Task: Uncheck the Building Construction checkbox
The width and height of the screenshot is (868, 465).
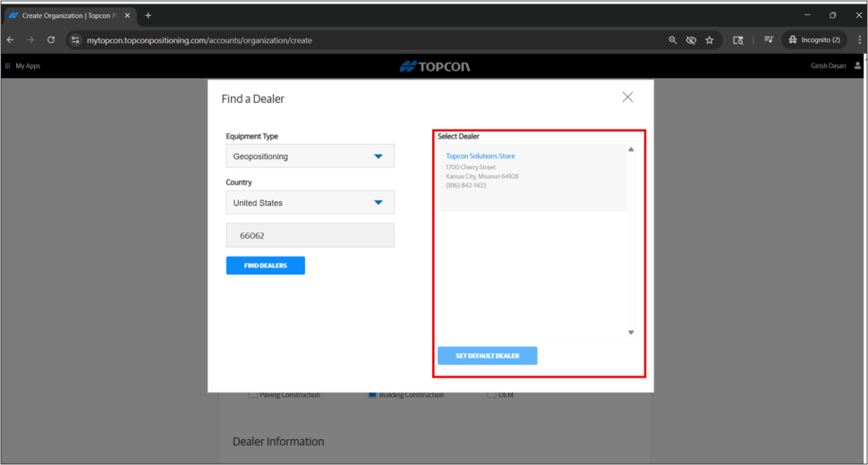Action: tap(372, 395)
